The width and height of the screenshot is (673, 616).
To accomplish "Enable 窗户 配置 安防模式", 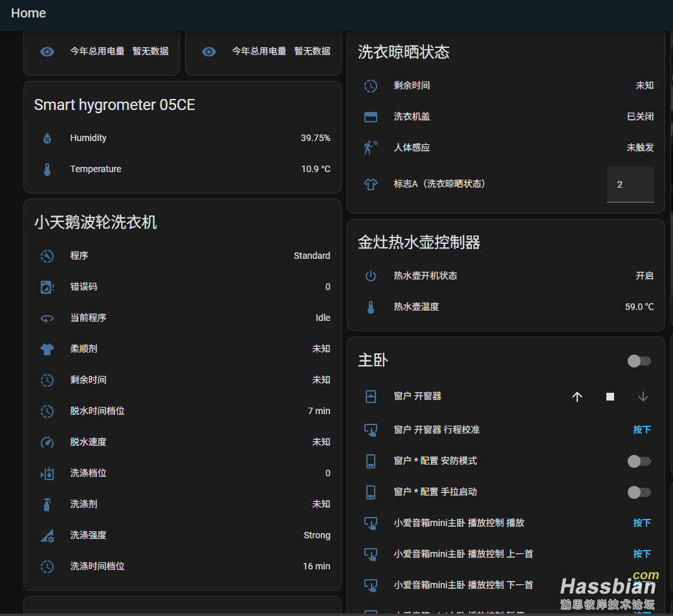I will click(640, 461).
